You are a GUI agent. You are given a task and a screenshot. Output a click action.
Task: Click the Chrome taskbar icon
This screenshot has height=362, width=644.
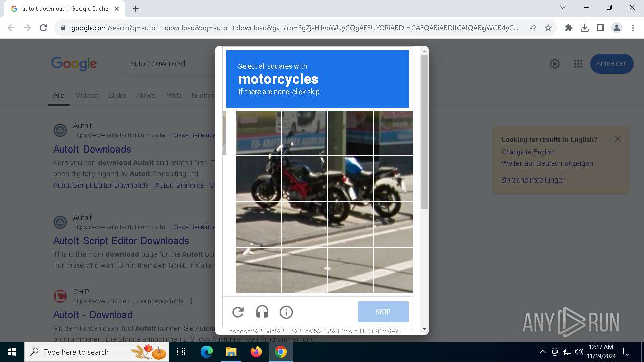pos(281,352)
